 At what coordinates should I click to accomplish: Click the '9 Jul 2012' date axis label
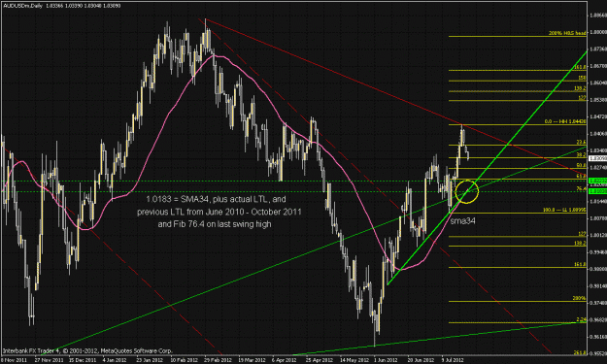click(453, 360)
